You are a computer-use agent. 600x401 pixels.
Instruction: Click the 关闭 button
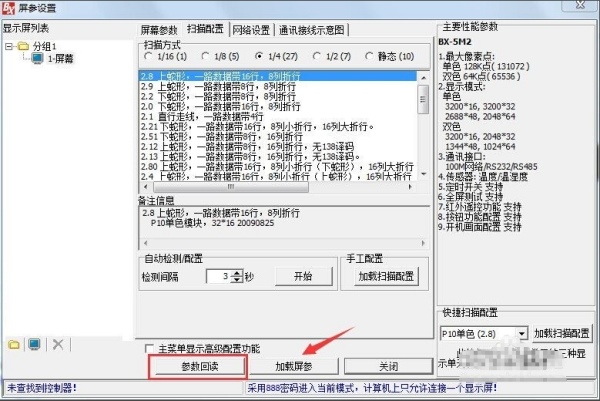tap(388, 366)
